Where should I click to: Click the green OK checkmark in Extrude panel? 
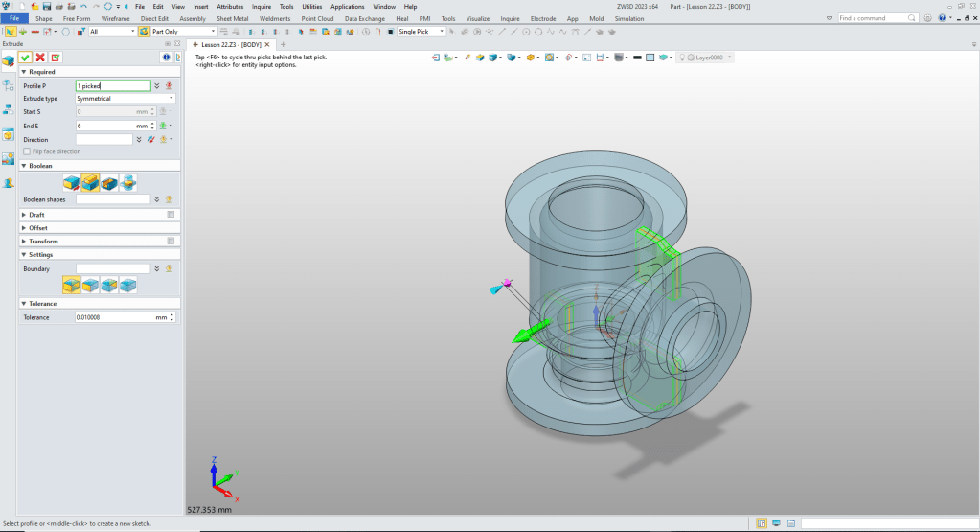[x=26, y=58]
